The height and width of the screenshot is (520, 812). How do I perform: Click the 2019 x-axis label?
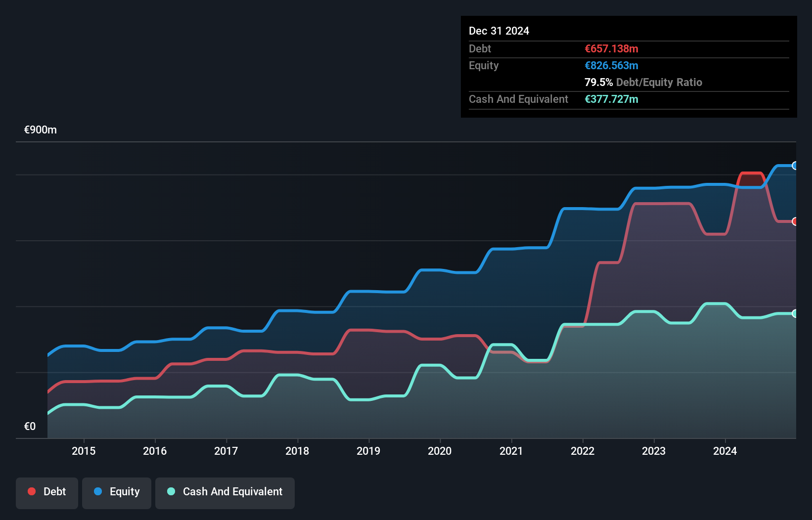point(368,451)
